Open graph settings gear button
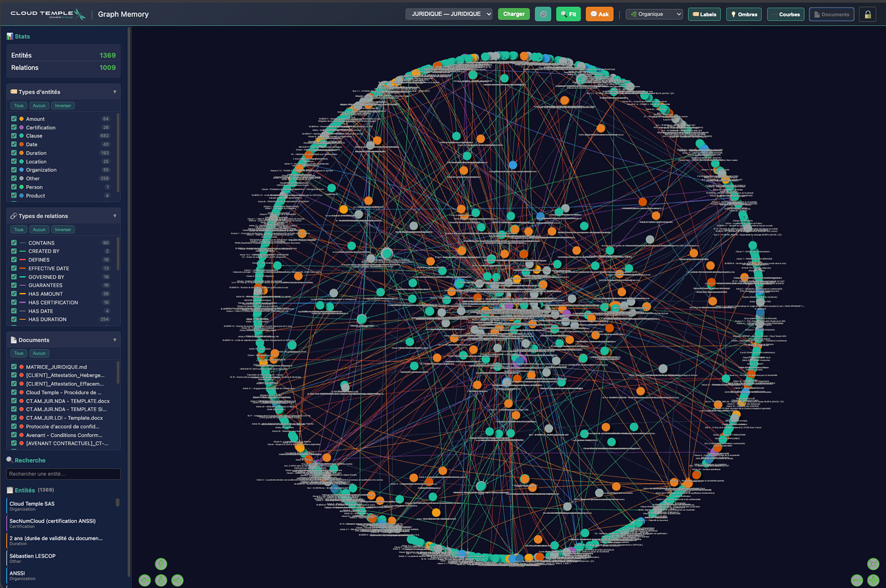This screenshot has width=886, height=588. tap(543, 14)
